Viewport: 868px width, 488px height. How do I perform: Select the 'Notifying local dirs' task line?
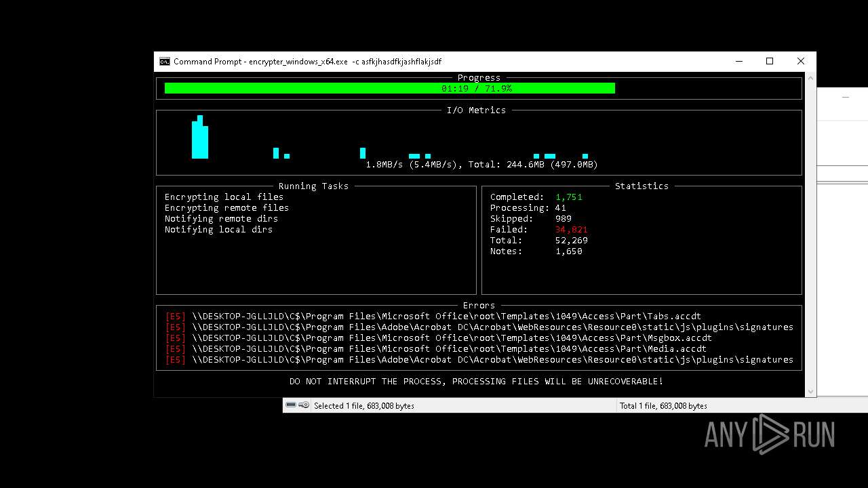pos(218,230)
